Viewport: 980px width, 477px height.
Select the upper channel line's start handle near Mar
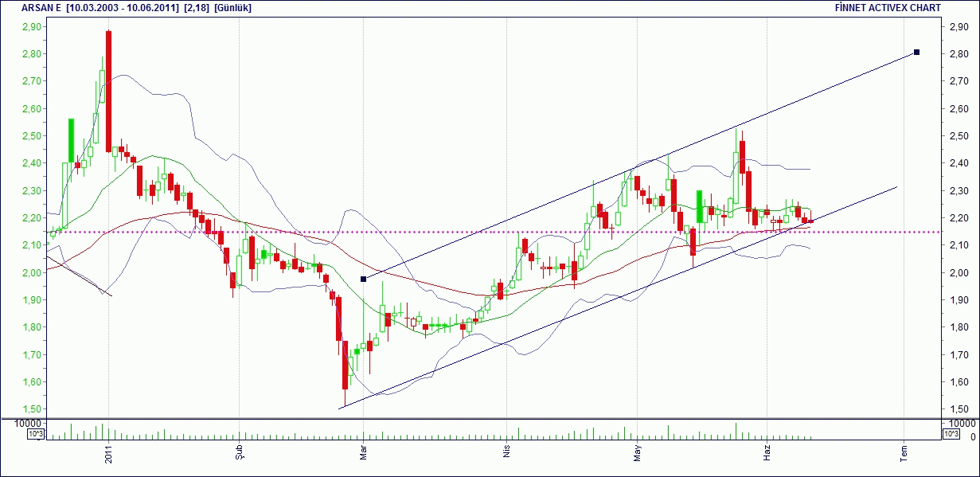pos(364,279)
